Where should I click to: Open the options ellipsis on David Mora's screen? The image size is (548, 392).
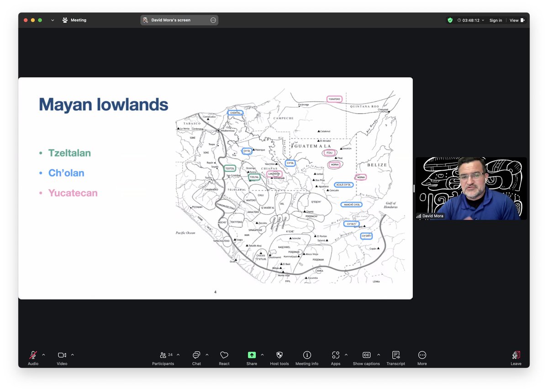[x=213, y=20]
